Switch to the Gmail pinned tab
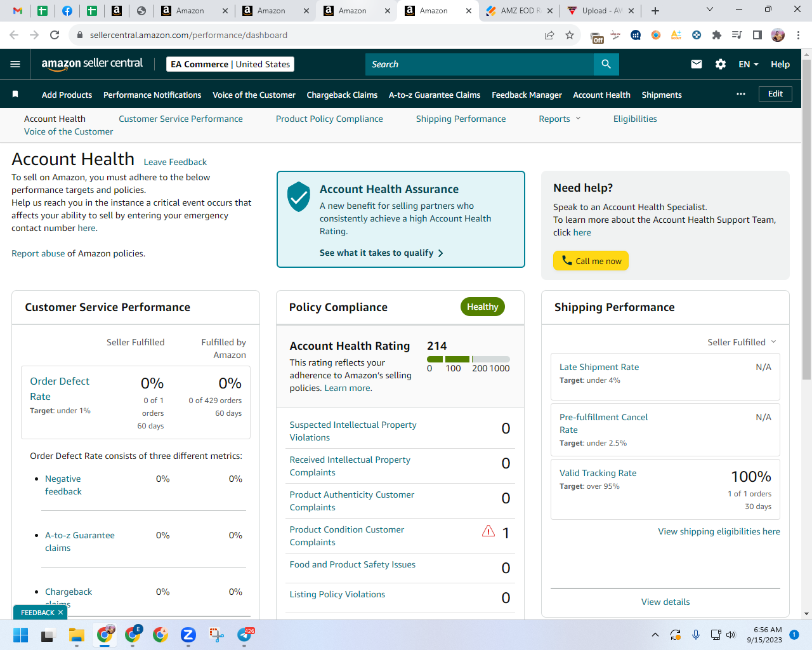 tap(18, 11)
